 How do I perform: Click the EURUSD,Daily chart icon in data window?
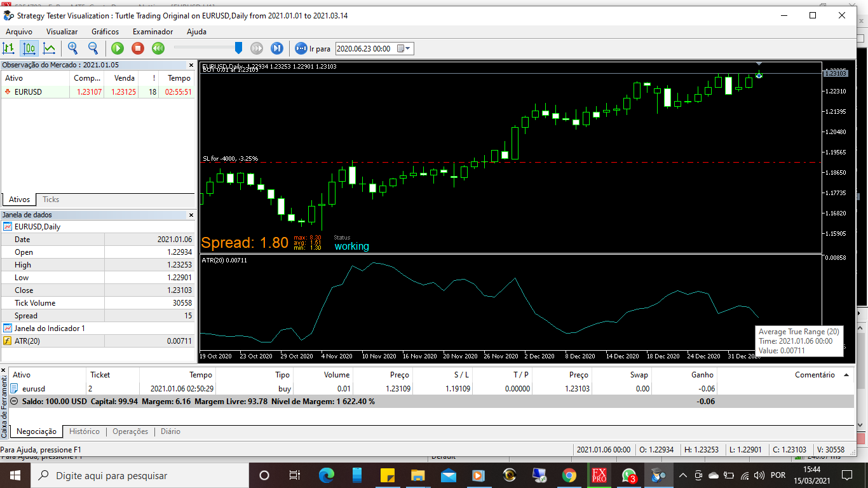pyautogui.click(x=8, y=227)
